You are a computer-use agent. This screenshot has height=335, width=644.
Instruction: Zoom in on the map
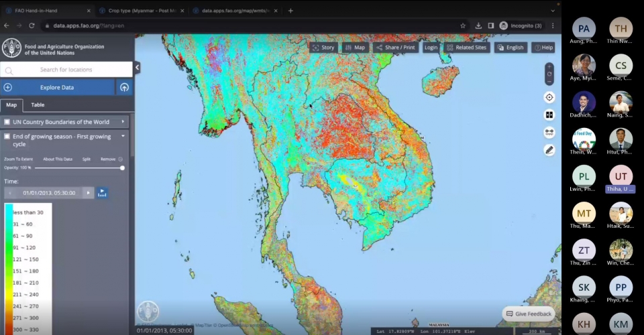549,66
